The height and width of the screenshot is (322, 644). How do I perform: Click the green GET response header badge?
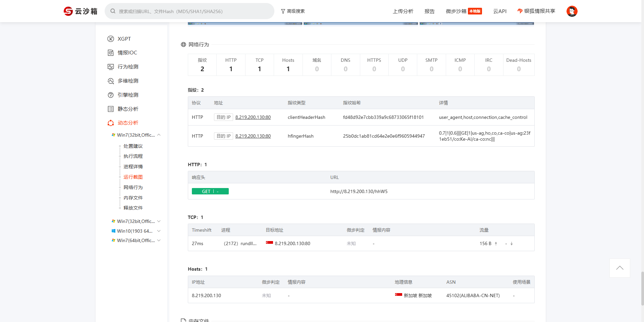(210, 191)
